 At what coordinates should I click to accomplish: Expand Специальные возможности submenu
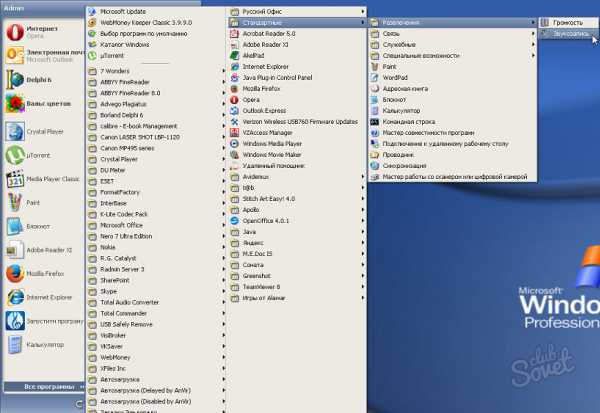coord(452,56)
